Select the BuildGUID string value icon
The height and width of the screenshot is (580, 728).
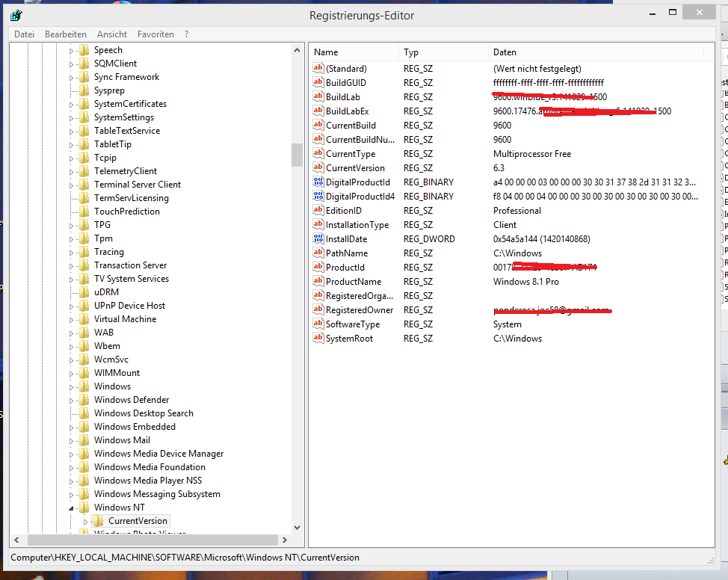tap(318, 83)
